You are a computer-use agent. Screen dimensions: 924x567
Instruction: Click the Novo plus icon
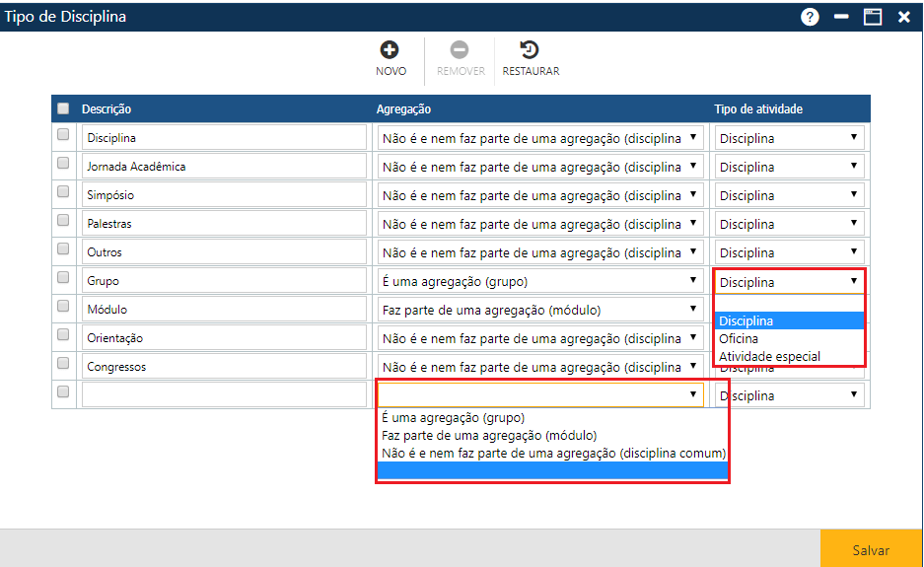point(390,50)
